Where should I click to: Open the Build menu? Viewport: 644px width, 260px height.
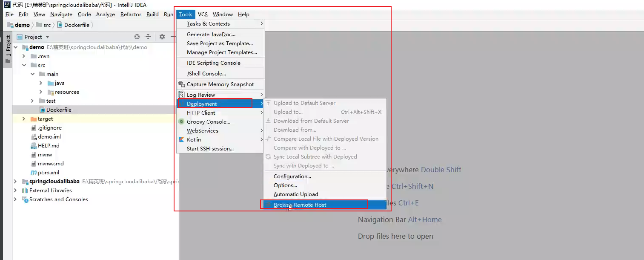pos(152,14)
